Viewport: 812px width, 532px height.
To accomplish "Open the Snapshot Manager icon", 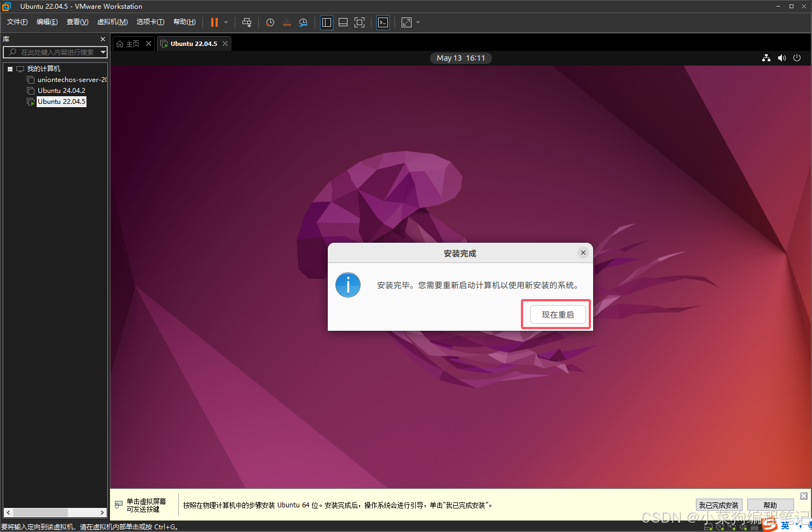I will tap(303, 22).
